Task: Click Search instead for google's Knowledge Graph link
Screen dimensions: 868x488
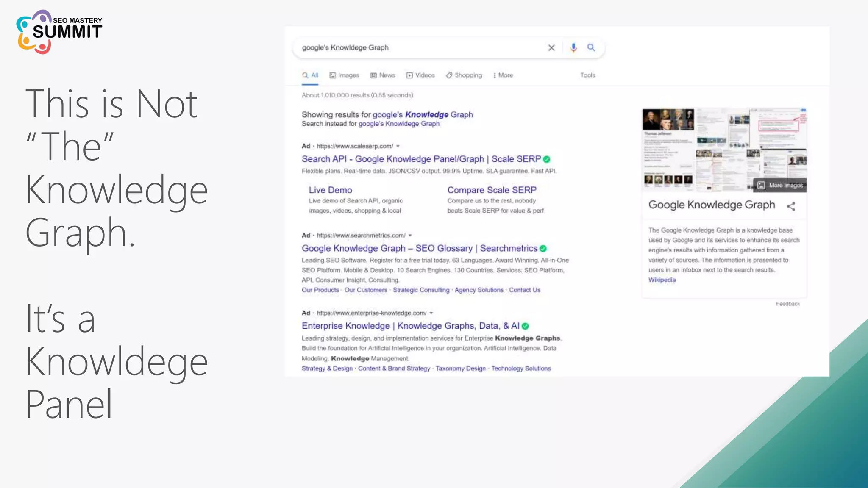Action: click(x=399, y=124)
